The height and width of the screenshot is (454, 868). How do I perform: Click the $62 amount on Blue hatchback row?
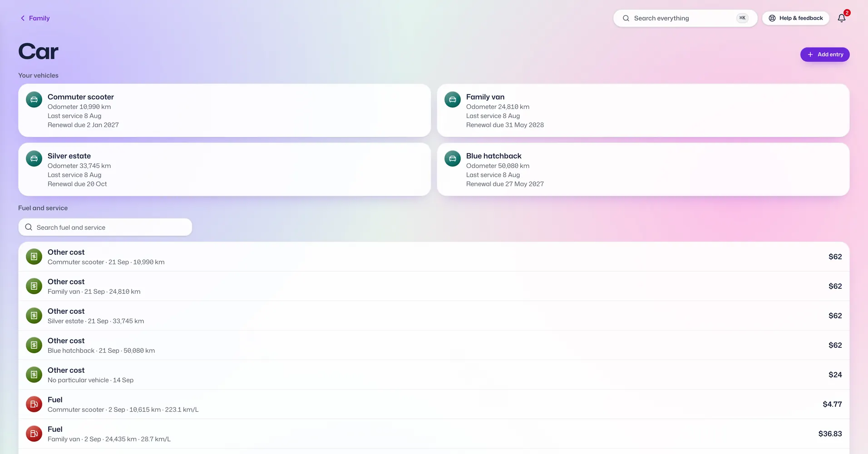point(835,345)
